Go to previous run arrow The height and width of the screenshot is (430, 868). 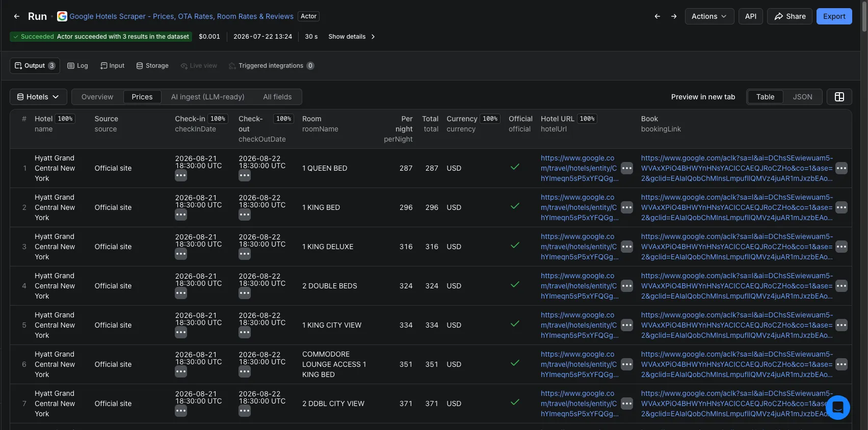coord(657,16)
